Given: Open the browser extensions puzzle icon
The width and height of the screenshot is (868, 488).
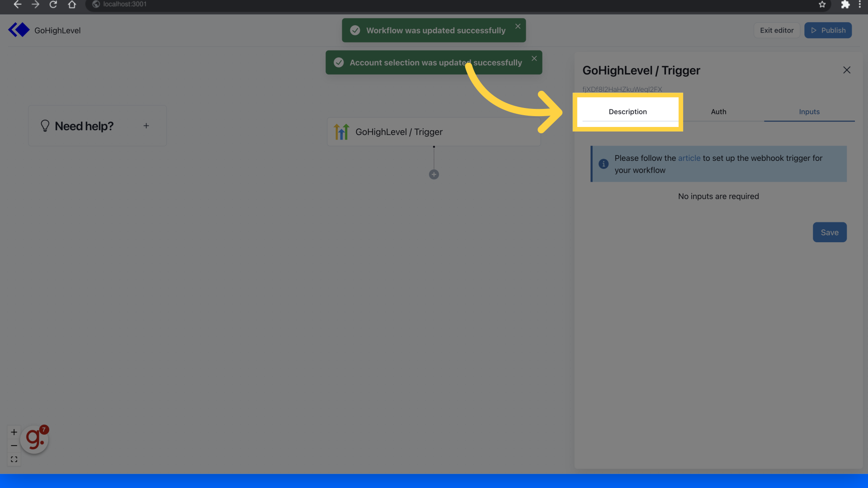Looking at the screenshot, I should (845, 5).
